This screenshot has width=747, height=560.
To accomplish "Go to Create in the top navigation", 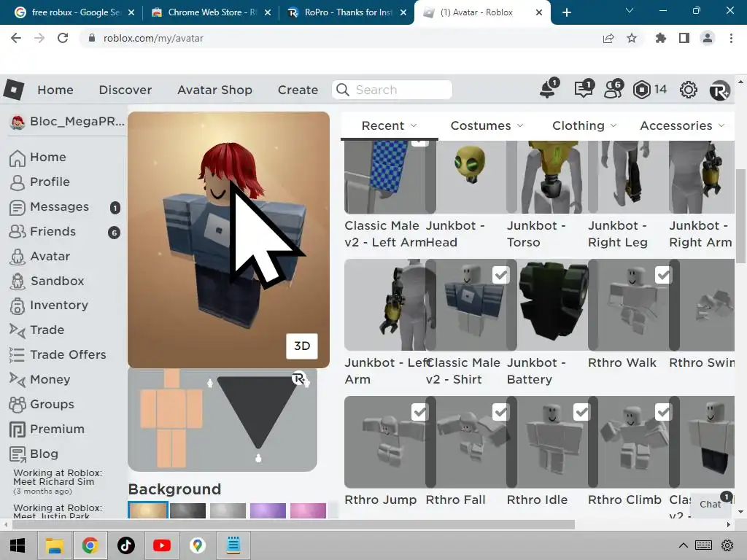I will [298, 90].
